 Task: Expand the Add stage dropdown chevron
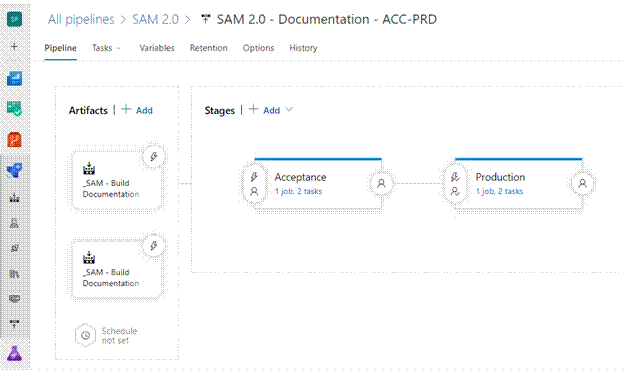[289, 109]
